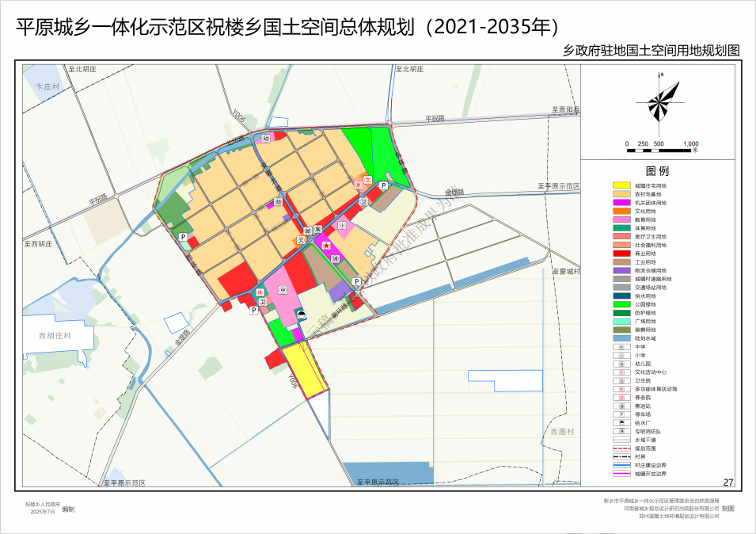The width and height of the screenshot is (756, 534).
Task: Select the parking icon in the legend
Action: click(622, 414)
